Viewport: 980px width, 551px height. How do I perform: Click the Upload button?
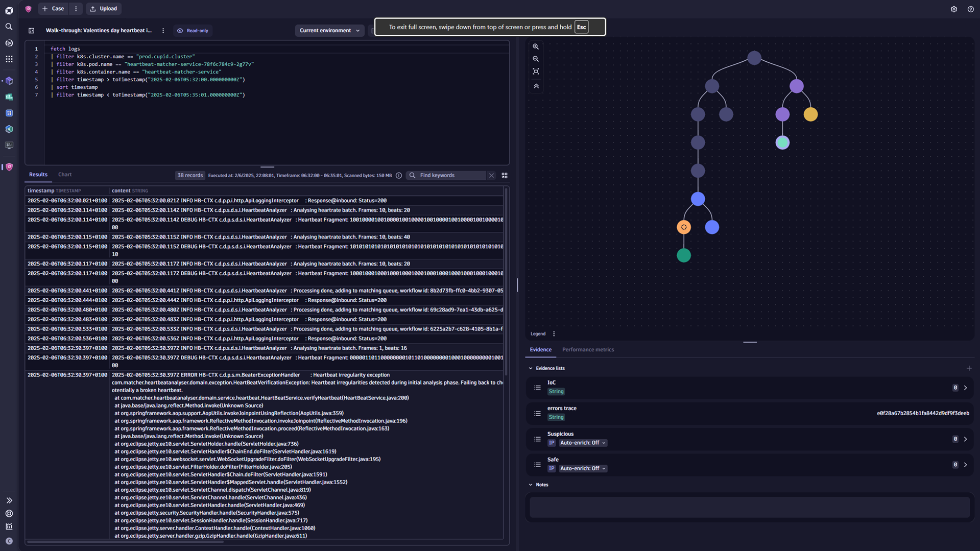click(103, 9)
